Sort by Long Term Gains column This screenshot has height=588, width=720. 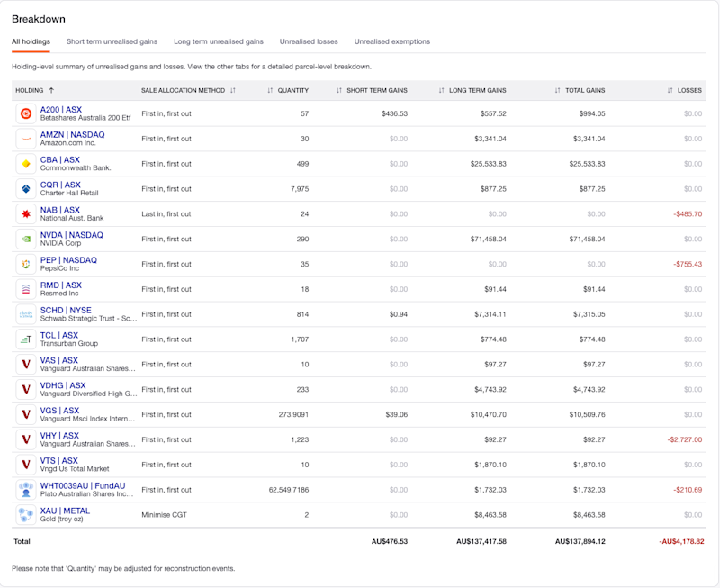[472, 91]
